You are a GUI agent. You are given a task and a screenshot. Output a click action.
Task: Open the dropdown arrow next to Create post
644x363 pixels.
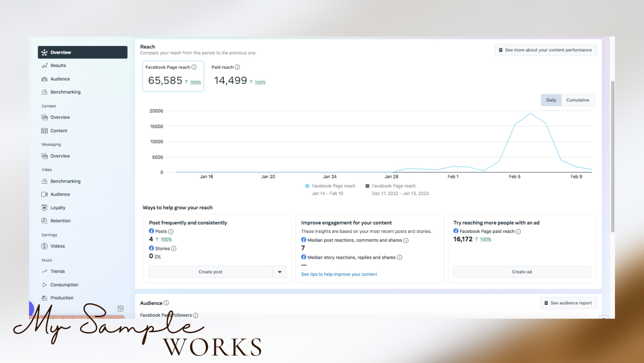tap(280, 272)
